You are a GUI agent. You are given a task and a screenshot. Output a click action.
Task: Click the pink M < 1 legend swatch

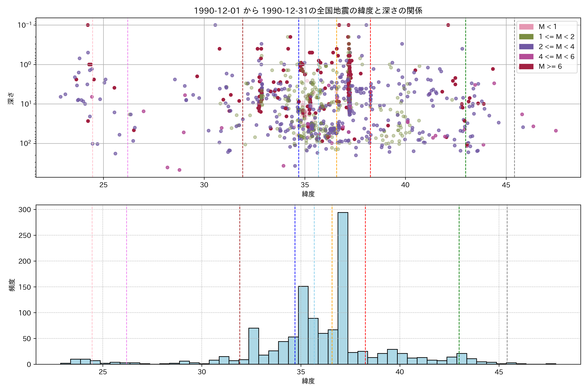tap(526, 27)
